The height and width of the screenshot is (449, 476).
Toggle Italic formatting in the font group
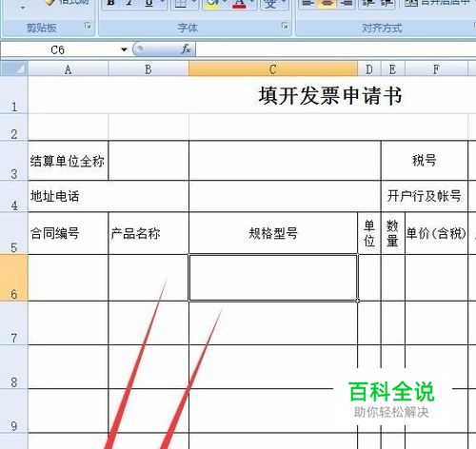click(x=129, y=3)
